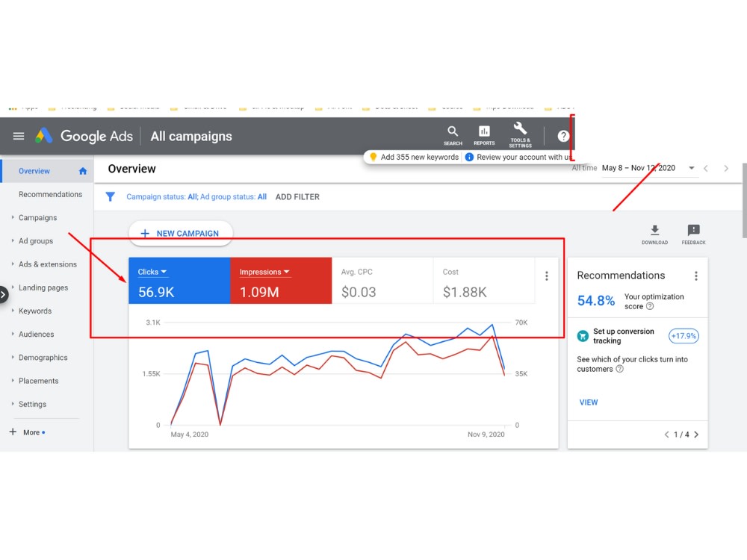The width and height of the screenshot is (747, 560).
Task: Click the Help question mark icon
Action: pyautogui.click(x=563, y=136)
